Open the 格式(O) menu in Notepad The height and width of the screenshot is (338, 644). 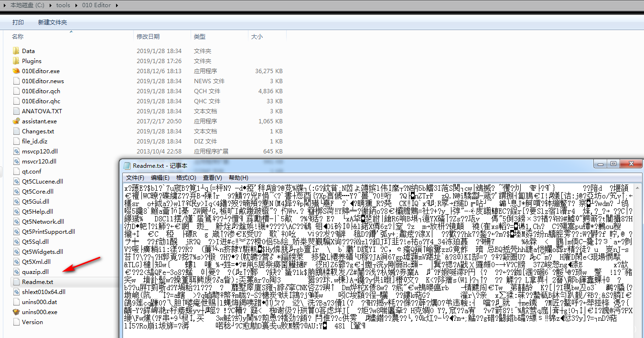click(186, 177)
